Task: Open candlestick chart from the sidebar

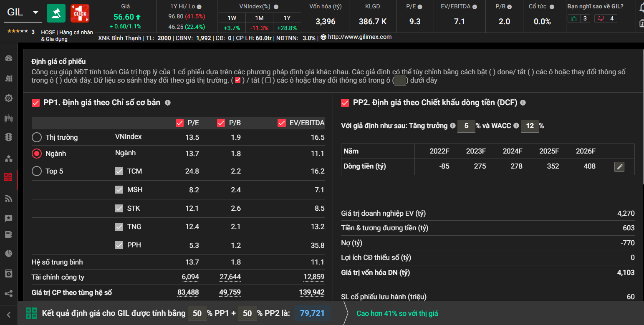Action: pyautogui.click(x=8, y=118)
